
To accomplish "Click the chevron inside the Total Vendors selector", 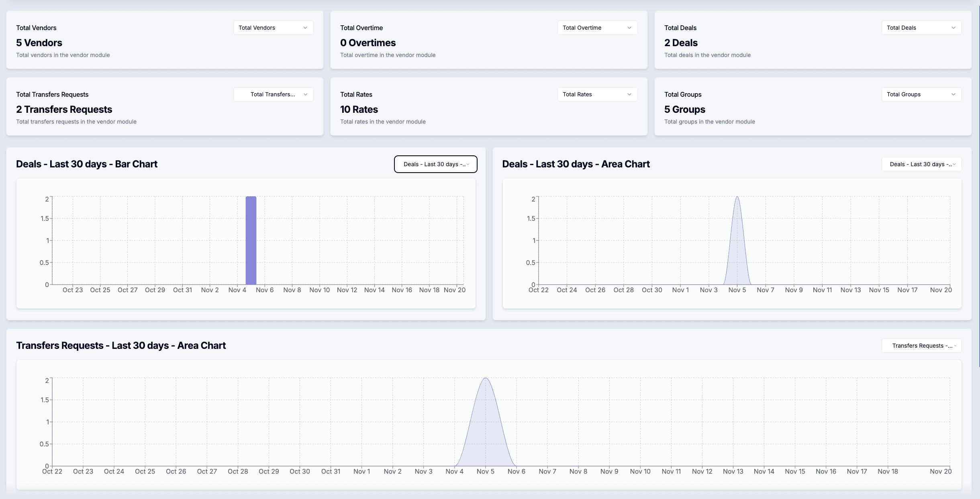I will pyautogui.click(x=304, y=28).
